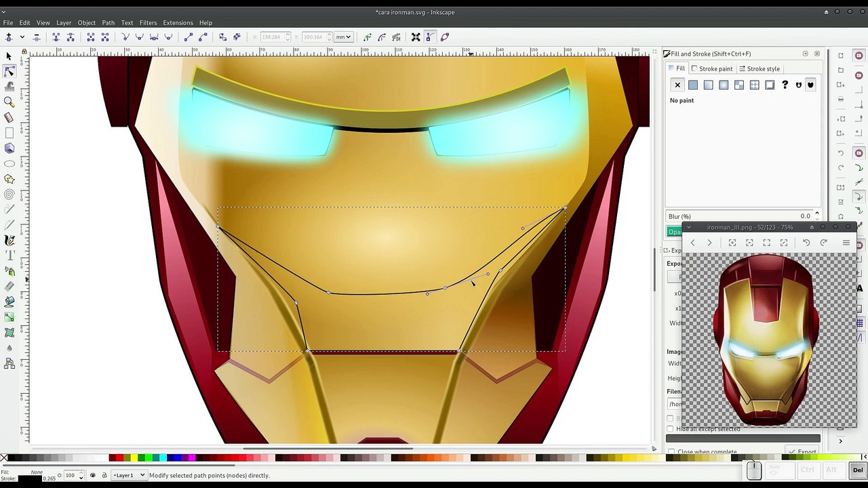Screen dimensions: 868x488
Task: Switch to Stroke style tab
Action: (759, 68)
